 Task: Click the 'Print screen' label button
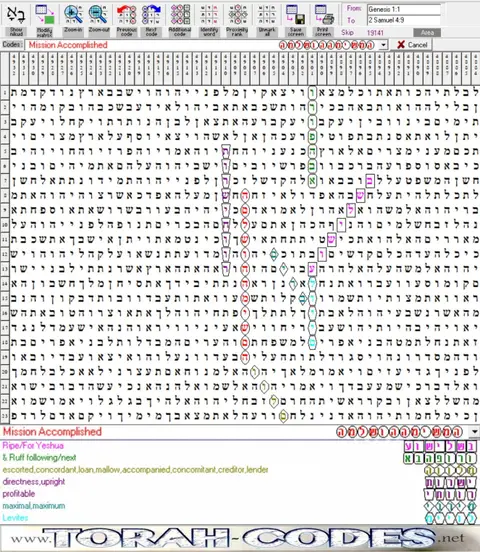323,32
